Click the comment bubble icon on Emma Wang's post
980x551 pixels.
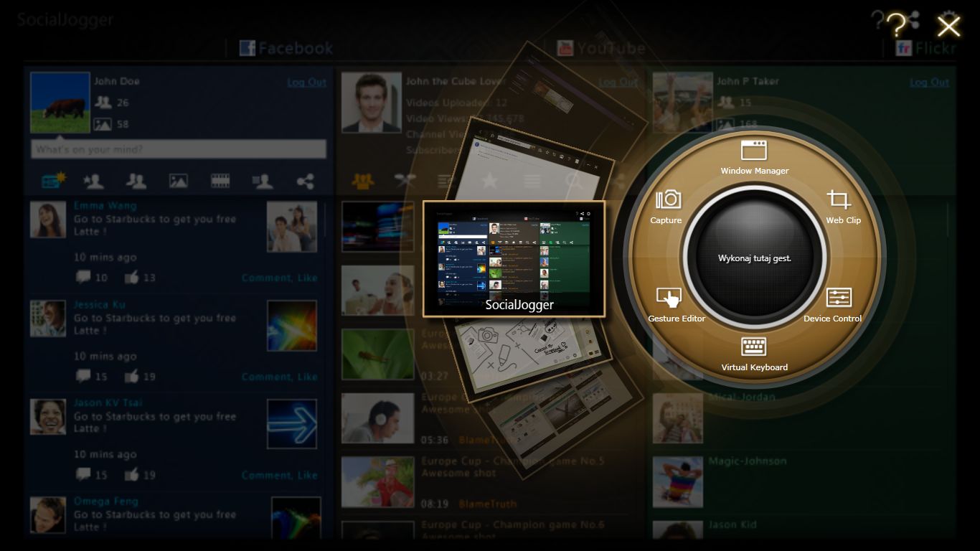tap(83, 277)
